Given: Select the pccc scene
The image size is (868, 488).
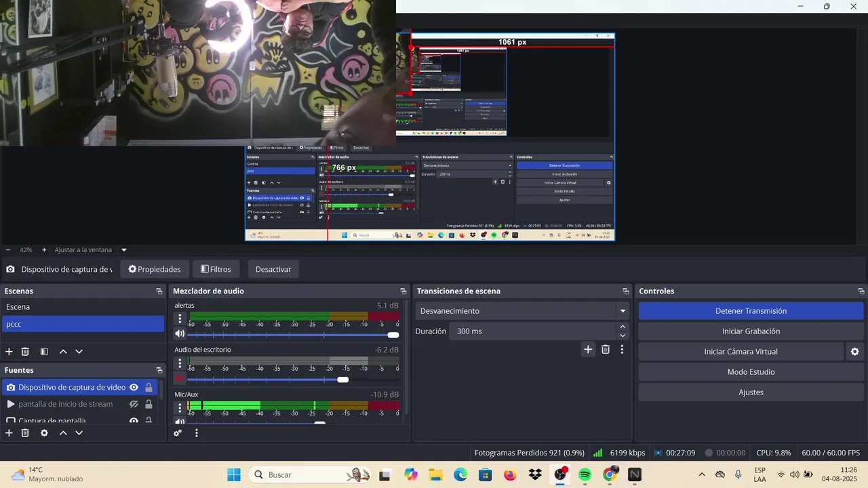Looking at the screenshot, I should (x=83, y=324).
